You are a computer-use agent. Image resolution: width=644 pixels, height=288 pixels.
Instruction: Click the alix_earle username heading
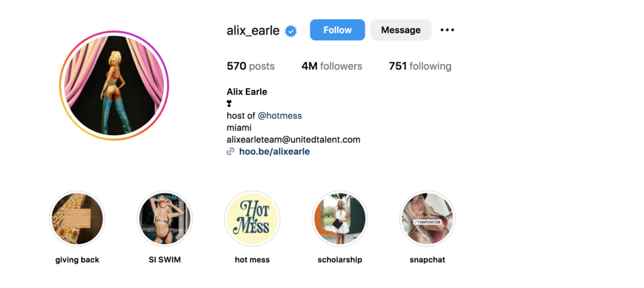click(253, 30)
